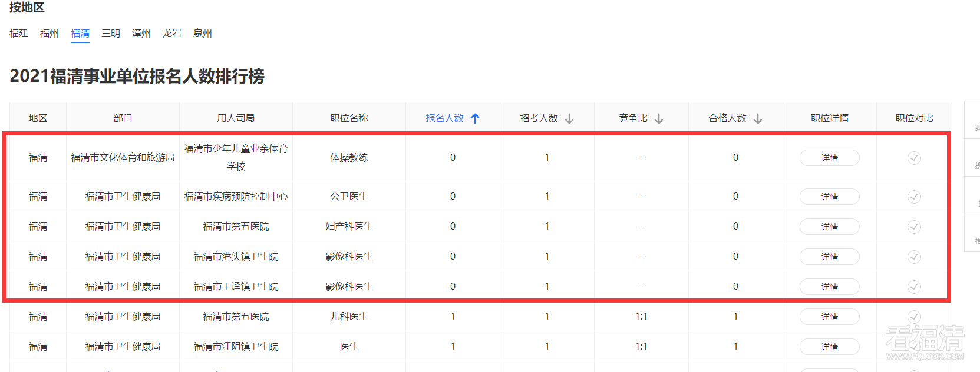
Task: Toggle compare check for 福清市上迳镇卫生院 row
Action: 914,287
